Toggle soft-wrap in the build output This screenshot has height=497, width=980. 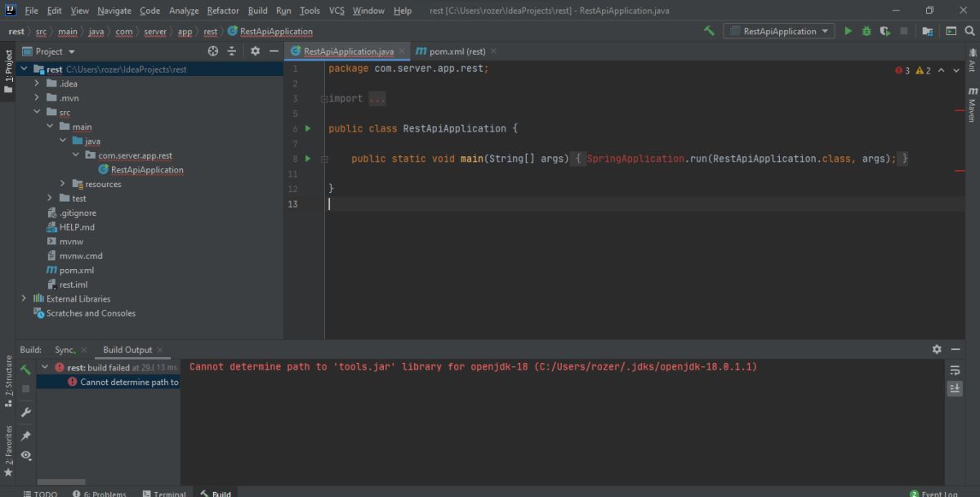click(955, 370)
